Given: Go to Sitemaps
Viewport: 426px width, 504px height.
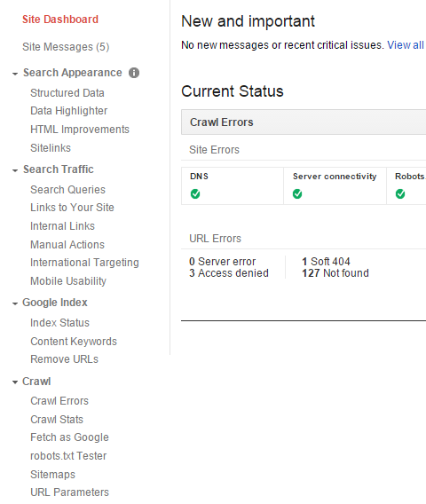Looking at the screenshot, I should (x=52, y=475).
